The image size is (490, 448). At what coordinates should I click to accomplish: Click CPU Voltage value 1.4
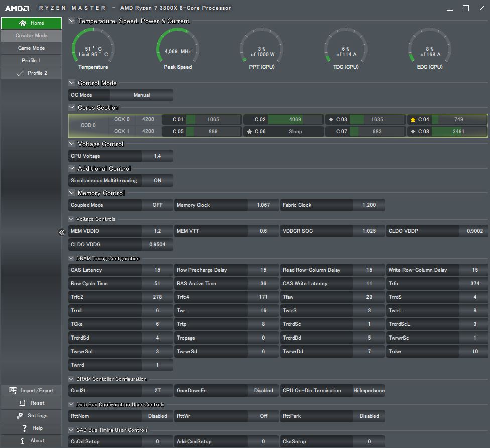click(157, 156)
